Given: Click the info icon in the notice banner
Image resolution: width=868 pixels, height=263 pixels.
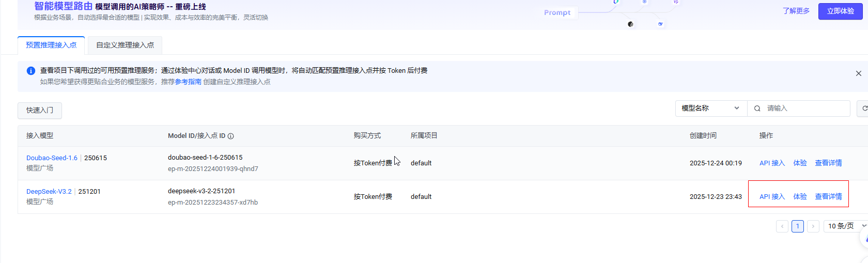Looking at the screenshot, I should [31, 71].
